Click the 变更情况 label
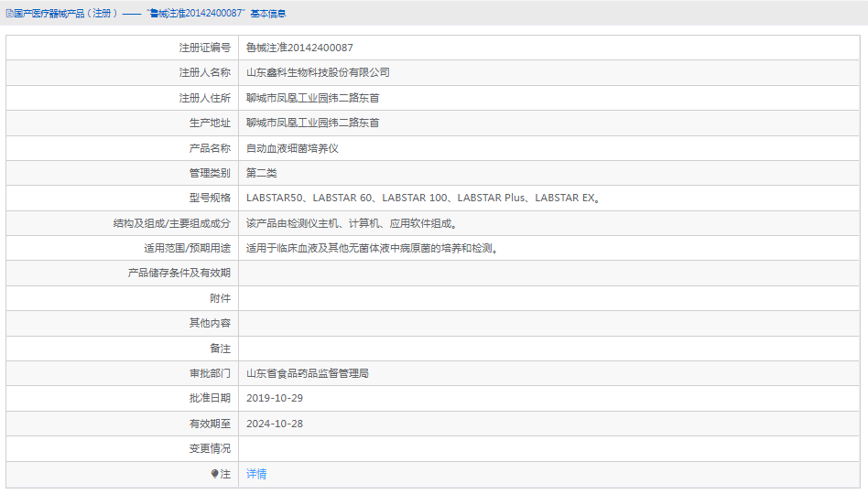 pyautogui.click(x=210, y=448)
